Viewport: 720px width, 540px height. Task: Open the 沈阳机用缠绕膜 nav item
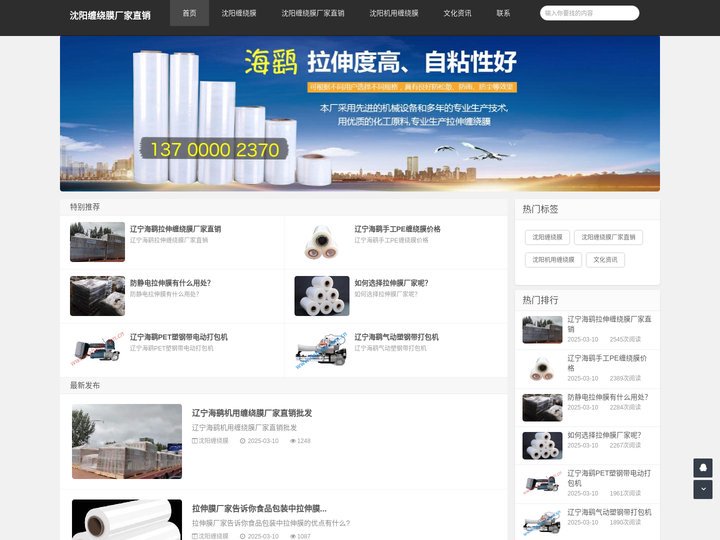coord(394,13)
